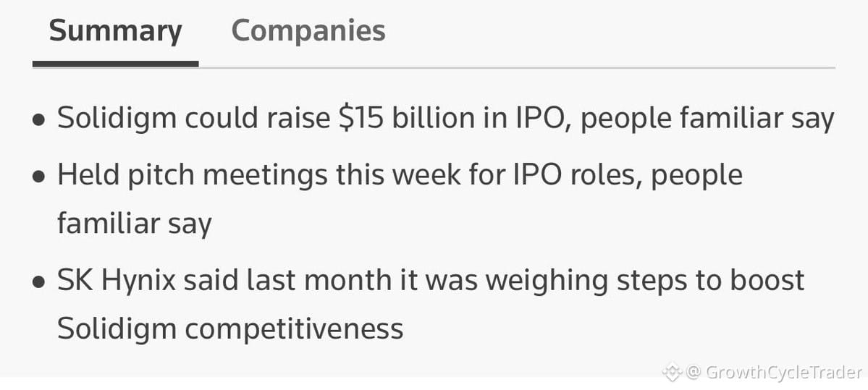
Task: Click people familiar say ending the first bullet
Action: (x=707, y=120)
